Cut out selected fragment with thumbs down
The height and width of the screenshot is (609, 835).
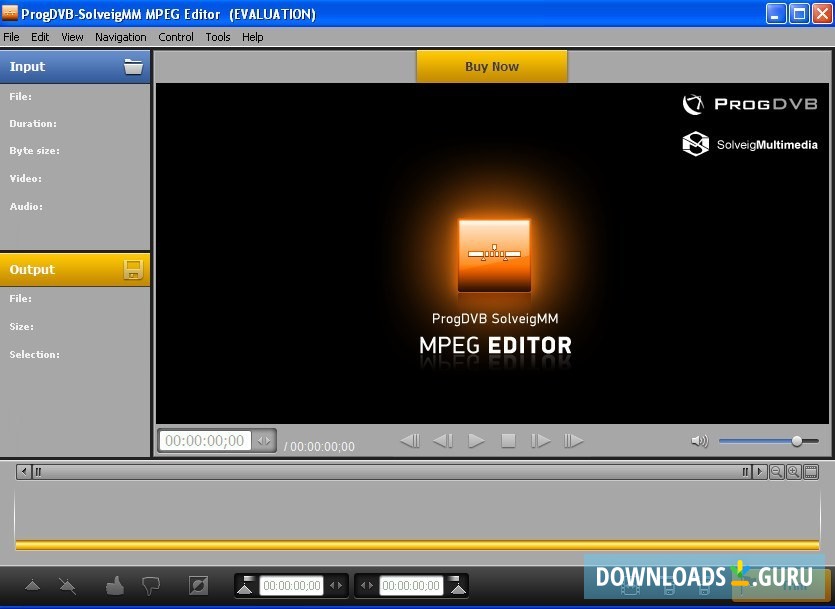pyautogui.click(x=151, y=587)
